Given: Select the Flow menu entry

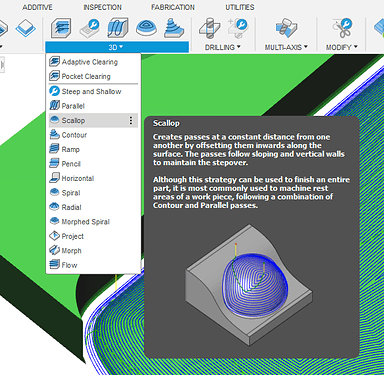Looking at the screenshot, I should (x=93, y=265).
